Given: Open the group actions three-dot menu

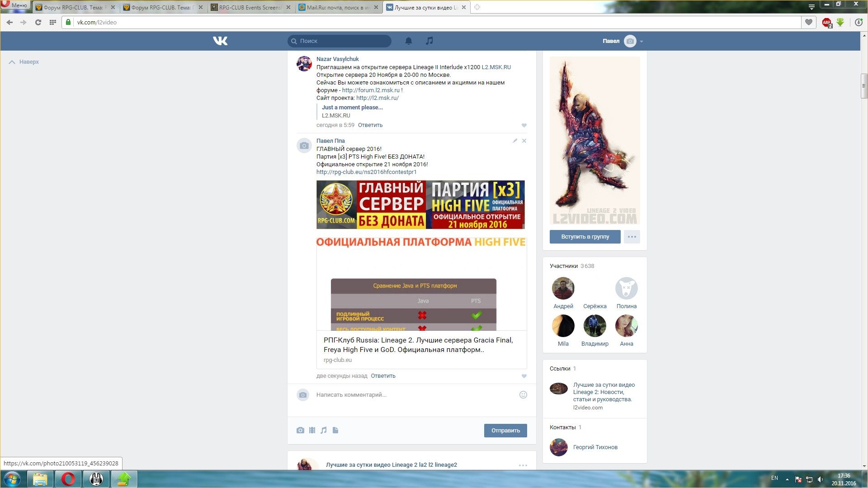Looking at the screenshot, I should (x=632, y=237).
